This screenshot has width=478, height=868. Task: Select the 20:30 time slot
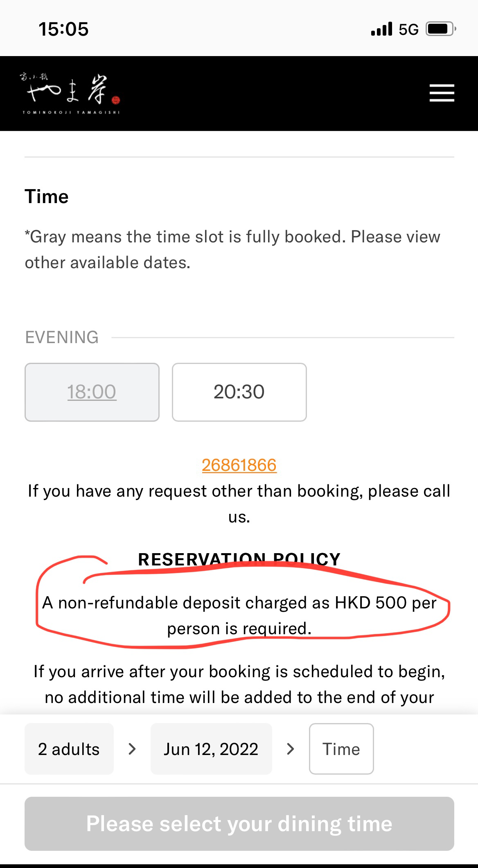(239, 392)
